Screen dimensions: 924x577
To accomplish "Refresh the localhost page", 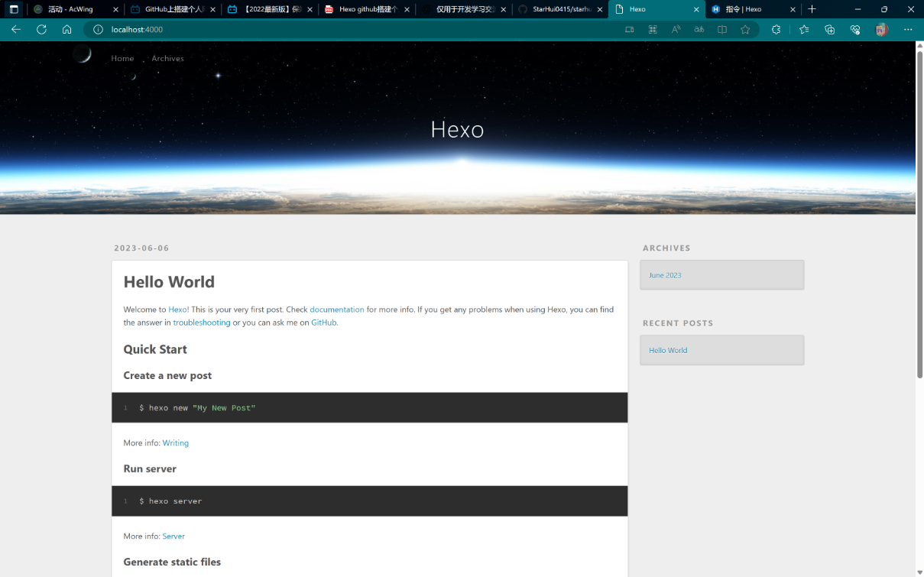I will 41,29.
